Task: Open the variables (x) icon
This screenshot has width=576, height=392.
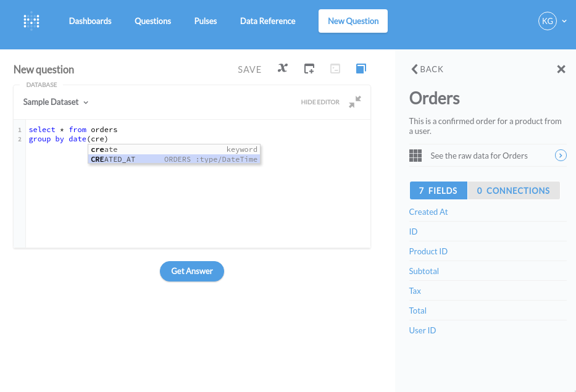Action: pos(283,69)
